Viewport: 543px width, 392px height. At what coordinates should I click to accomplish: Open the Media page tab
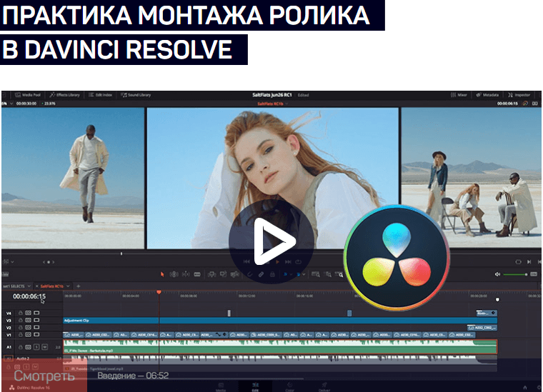(x=221, y=387)
